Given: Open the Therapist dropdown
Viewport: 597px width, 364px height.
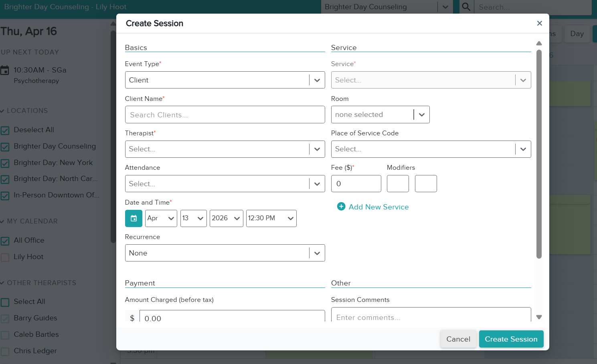Looking at the screenshot, I should point(225,149).
